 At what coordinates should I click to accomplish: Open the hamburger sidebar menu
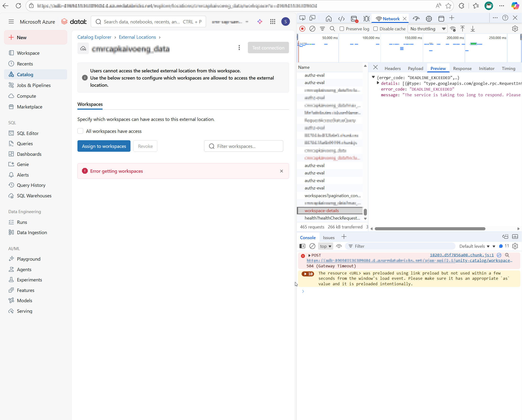(x=11, y=22)
